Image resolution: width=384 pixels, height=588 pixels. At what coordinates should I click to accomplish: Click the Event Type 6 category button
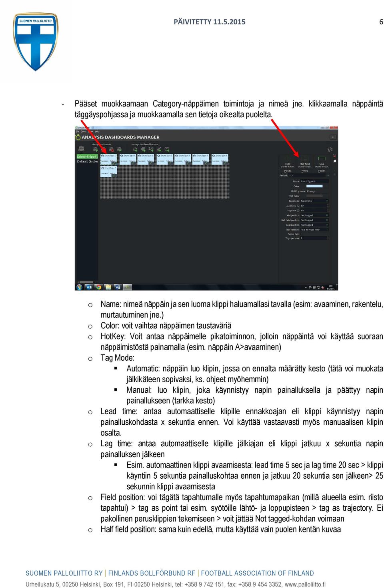click(x=220, y=159)
